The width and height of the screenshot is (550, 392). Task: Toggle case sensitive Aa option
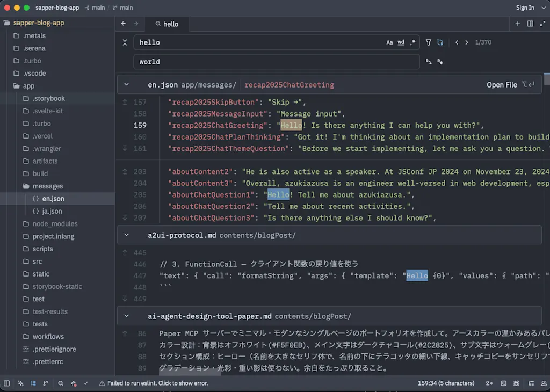(389, 42)
